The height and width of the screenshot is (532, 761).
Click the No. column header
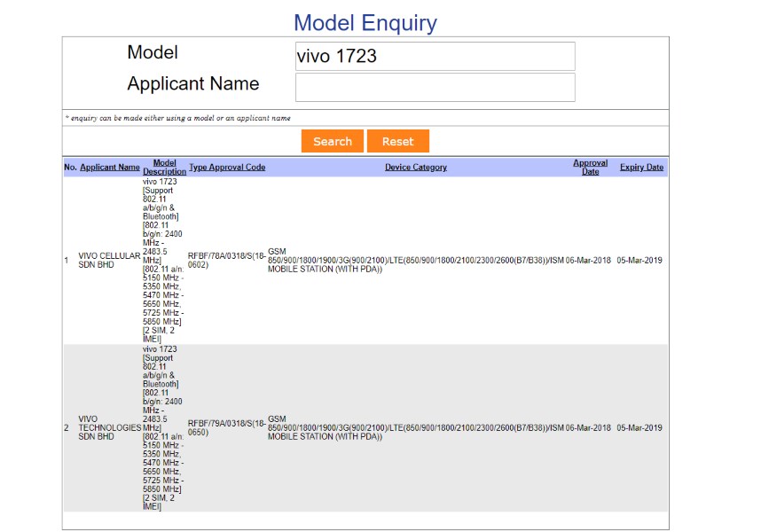70,168
